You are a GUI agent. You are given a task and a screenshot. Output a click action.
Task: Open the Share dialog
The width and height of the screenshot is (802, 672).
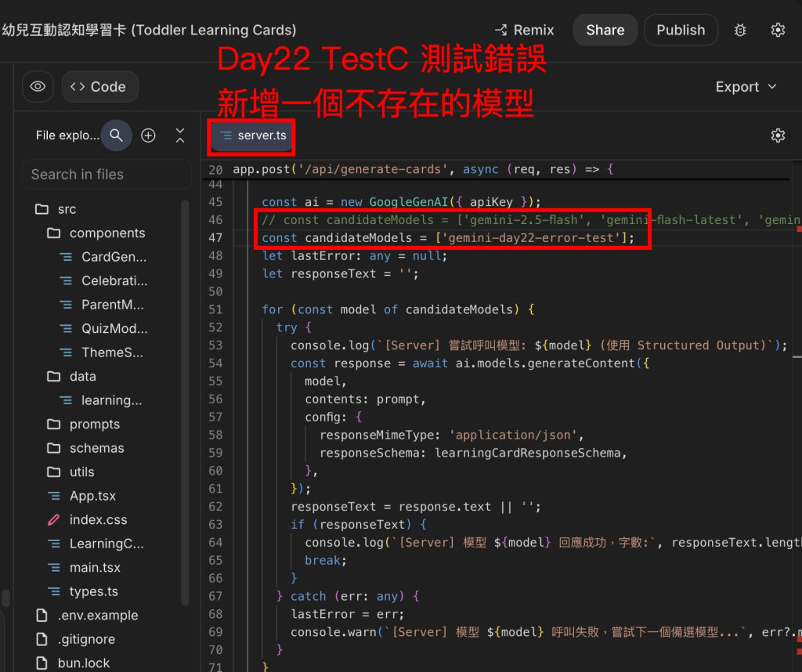point(605,31)
